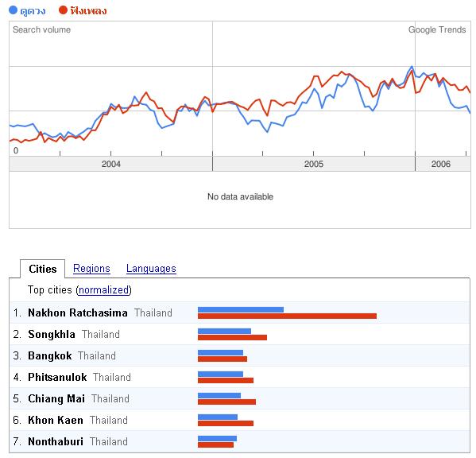This screenshot has height=458, width=476.
Task: Select the blue ดูดวง legend label
Action: coord(33,11)
